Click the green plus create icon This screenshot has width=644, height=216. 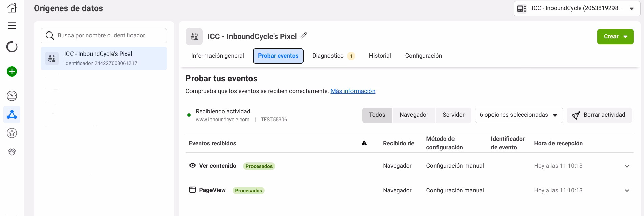pyautogui.click(x=12, y=71)
